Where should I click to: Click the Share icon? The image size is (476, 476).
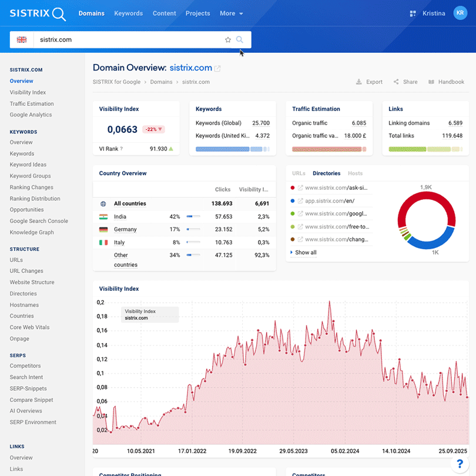(396, 82)
